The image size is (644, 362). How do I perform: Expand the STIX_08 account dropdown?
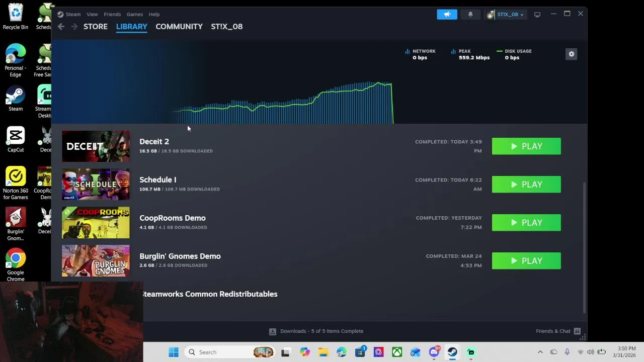pos(505,14)
